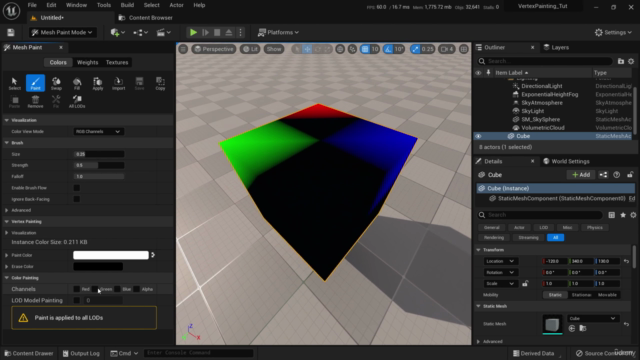The image size is (640, 360).
Task: Open the Output Log
Action: (81, 353)
